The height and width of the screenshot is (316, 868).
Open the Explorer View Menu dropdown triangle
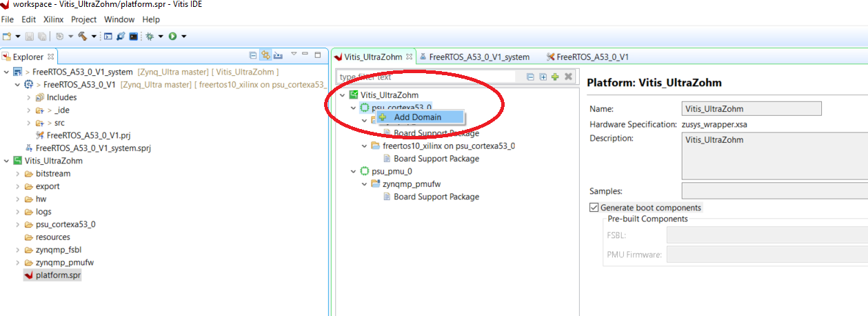(294, 55)
